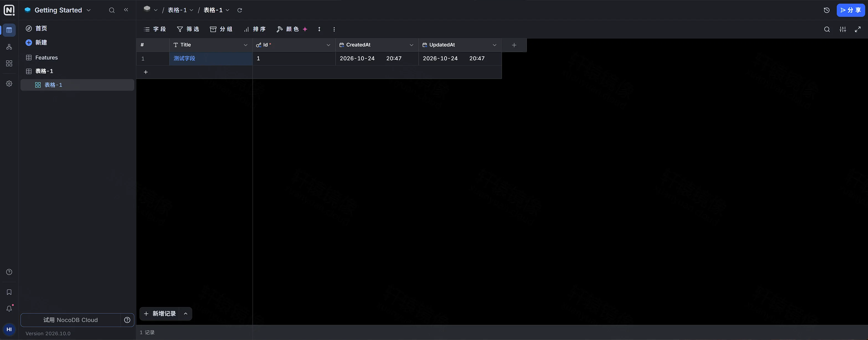Screen dimensions: 868x340
Task: Expand the 新增记录 options caret
Action: tap(185, 314)
